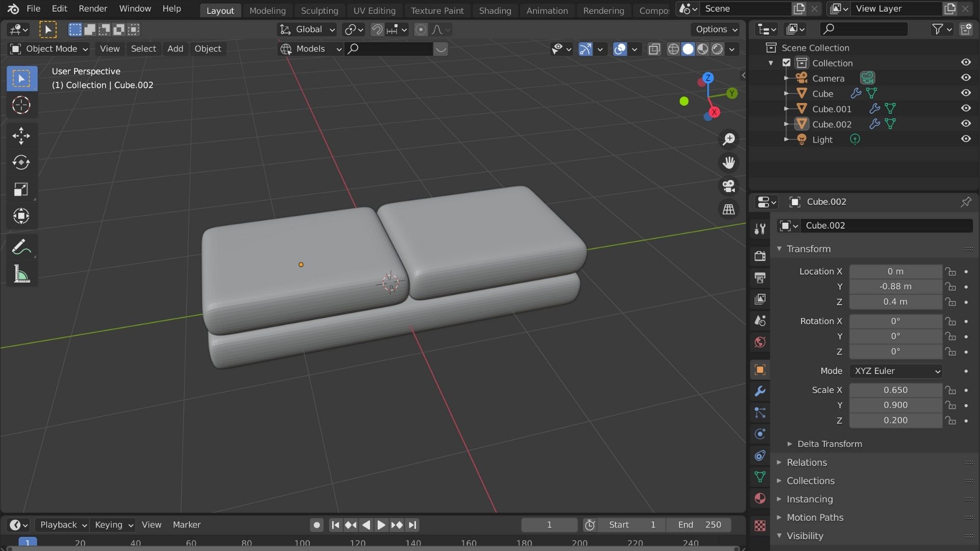Image resolution: width=980 pixels, height=551 pixels.
Task: Hide Cube.001 using its eye icon
Action: 966,108
